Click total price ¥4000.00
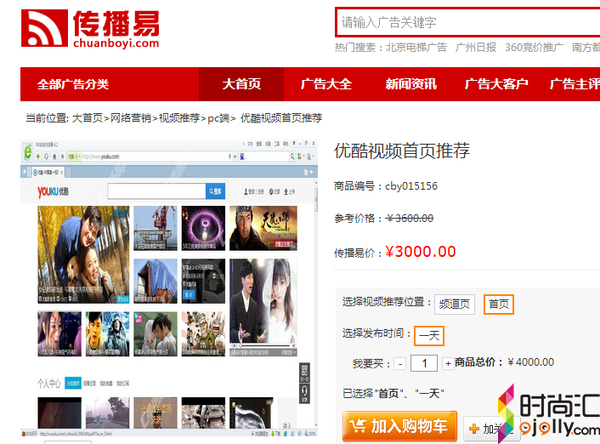The width and height of the screenshot is (600, 444). (x=531, y=362)
